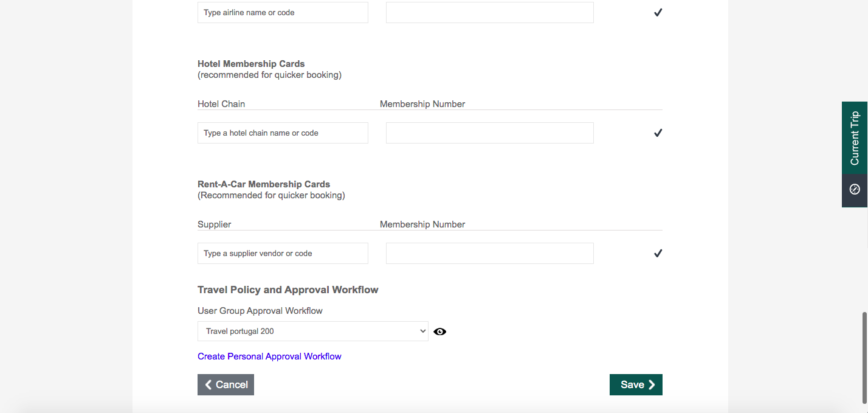Click the right chevron on Save button
The height and width of the screenshot is (413, 868).
[652, 384]
